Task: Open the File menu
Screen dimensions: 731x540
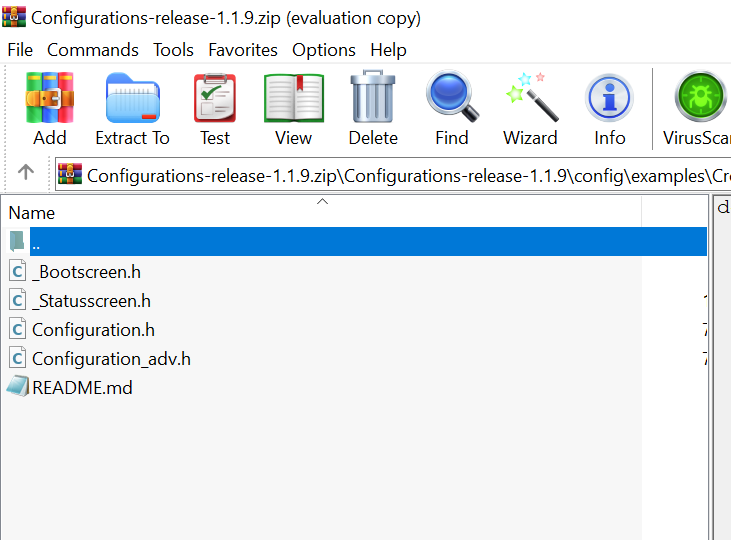Action: 20,50
